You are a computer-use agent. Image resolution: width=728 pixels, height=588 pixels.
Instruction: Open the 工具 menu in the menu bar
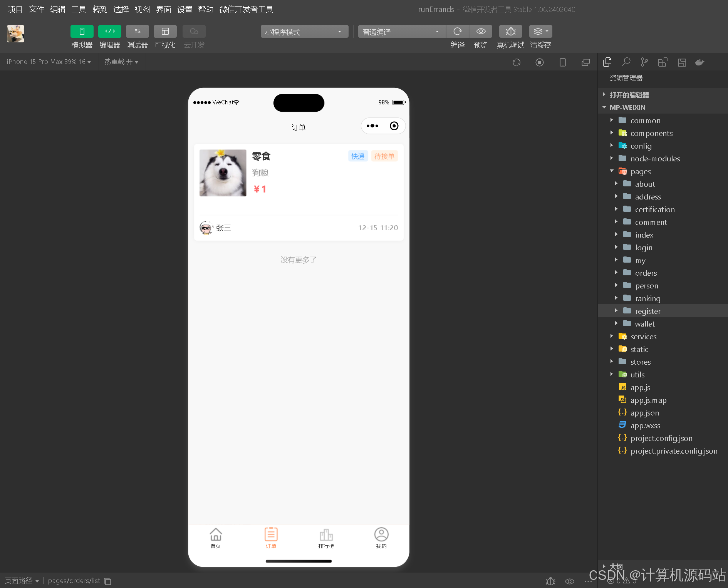(79, 9)
